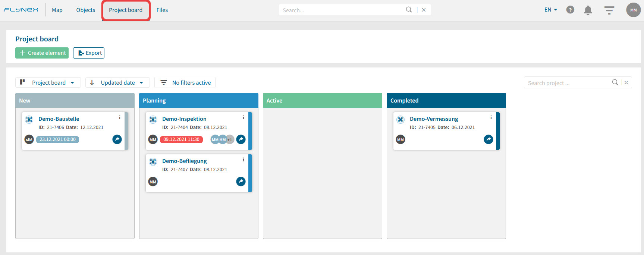This screenshot has height=255, width=644.
Task: Open the Updated date sort dropdown
Action: 117,82
